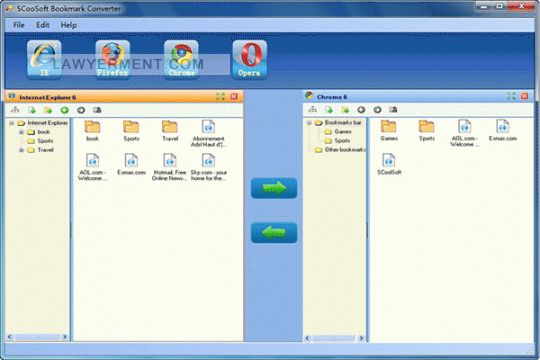Select the Abonnement Adsl bookmark in the IE list
The width and height of the screenshot is (540, 360).
click(208, 134)
